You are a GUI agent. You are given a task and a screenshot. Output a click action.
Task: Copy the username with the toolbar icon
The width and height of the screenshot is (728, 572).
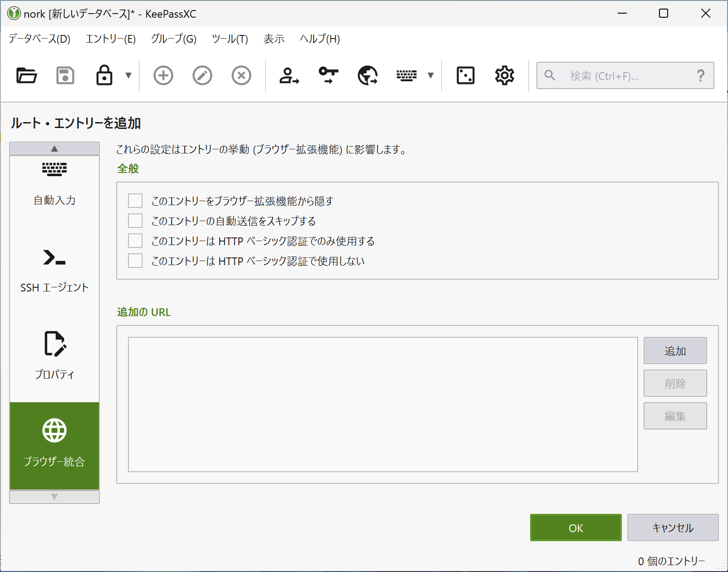pos(288,75)
